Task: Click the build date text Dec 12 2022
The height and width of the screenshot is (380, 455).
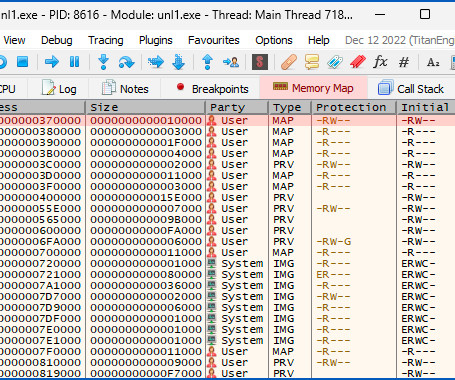Action: [x=375, y=40]
